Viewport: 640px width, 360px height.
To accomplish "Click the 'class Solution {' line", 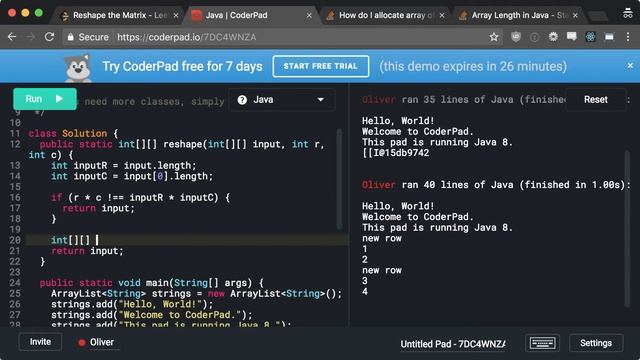I will [73, 133].
